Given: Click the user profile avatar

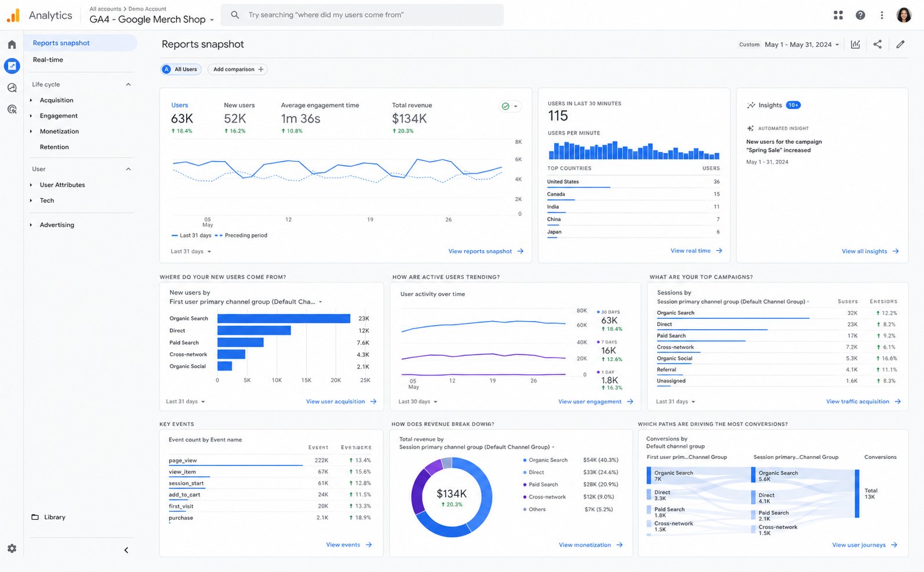Looking at the screenshot, I should pos(904,15).
